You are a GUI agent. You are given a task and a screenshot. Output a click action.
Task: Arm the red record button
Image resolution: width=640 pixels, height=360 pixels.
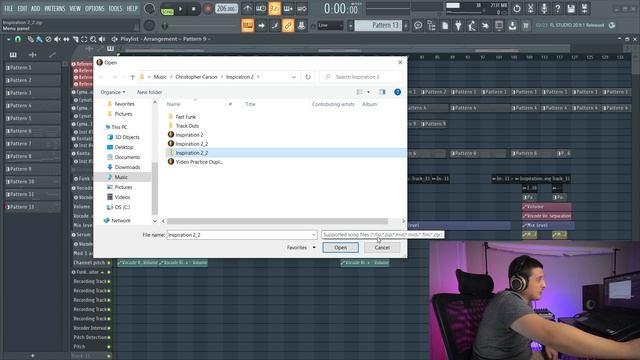tap(207, 9)
